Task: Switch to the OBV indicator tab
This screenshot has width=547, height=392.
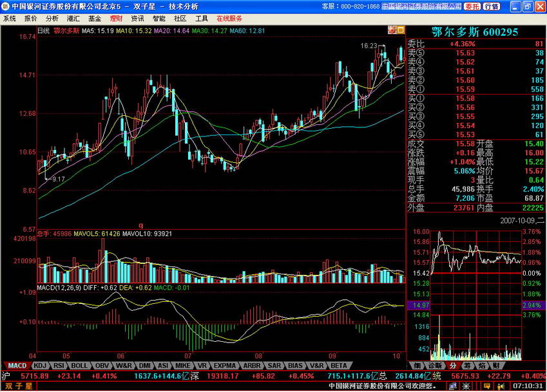Action: click(102, 366)
